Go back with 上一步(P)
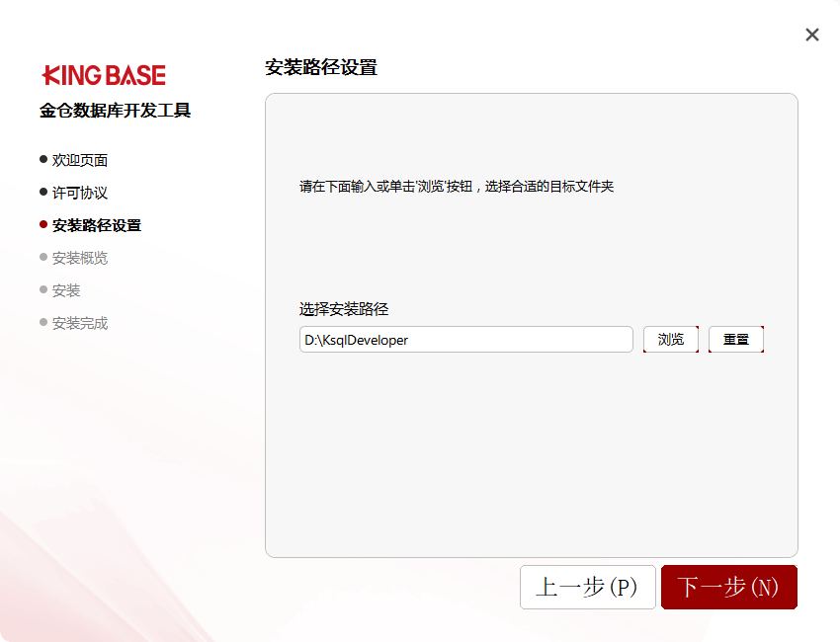This screenshot has height=642, width=840. click(587, 587)
